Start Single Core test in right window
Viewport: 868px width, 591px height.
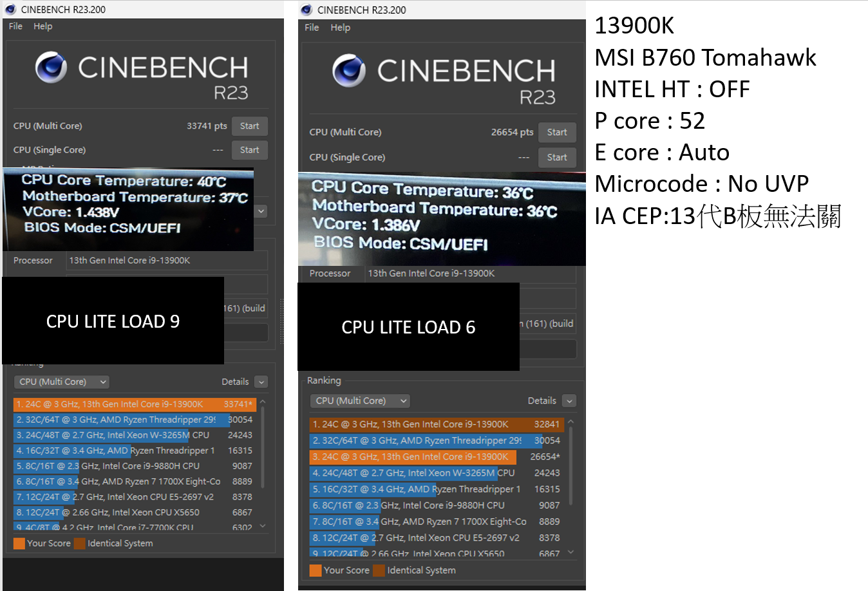(x=557, y=157)
